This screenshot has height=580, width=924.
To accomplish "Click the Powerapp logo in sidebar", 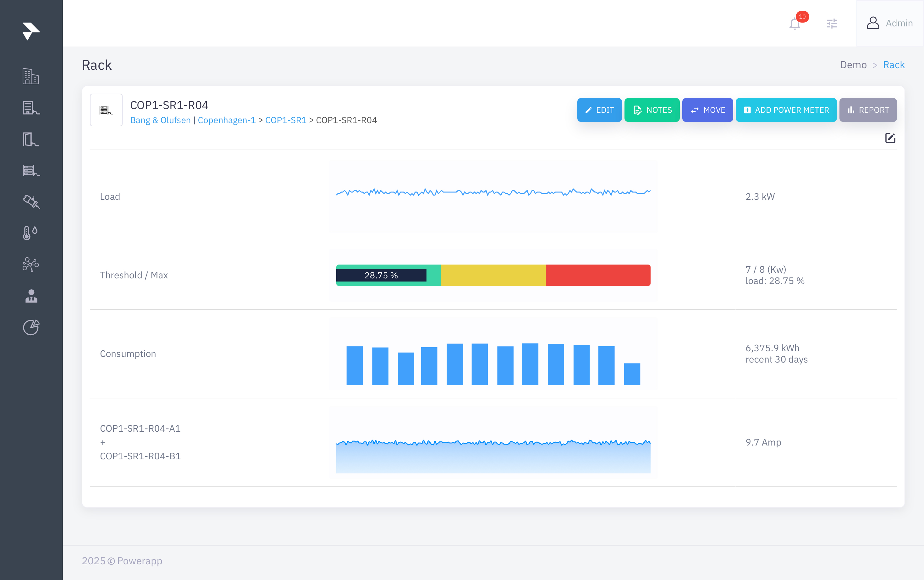I will point(31,31).
